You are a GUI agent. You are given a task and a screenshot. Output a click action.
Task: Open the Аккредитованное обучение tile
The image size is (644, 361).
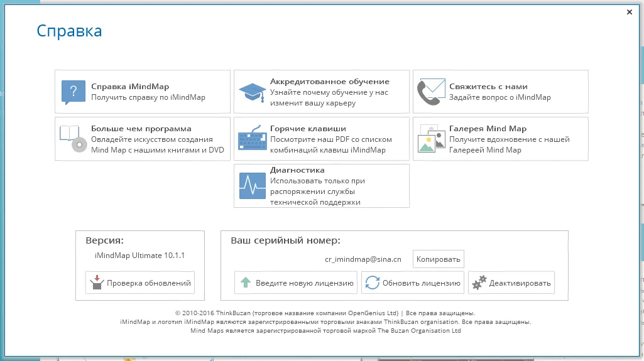[x=322, y=92]
